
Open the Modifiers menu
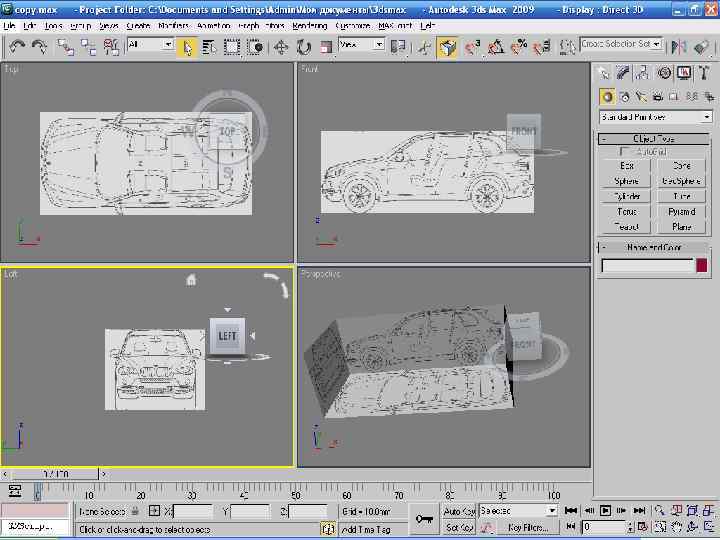click(173, 25)
